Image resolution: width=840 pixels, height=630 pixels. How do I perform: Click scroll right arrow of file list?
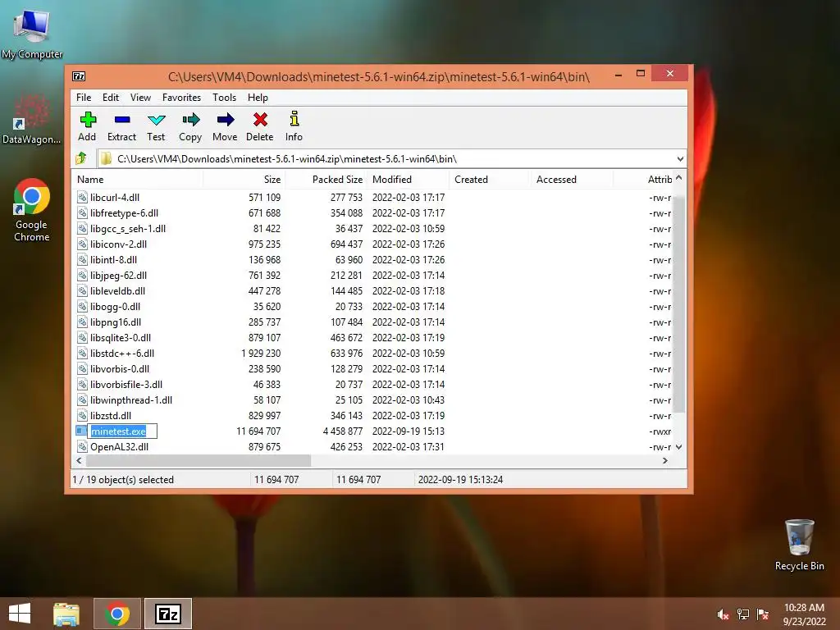click(x=664, y=460)
